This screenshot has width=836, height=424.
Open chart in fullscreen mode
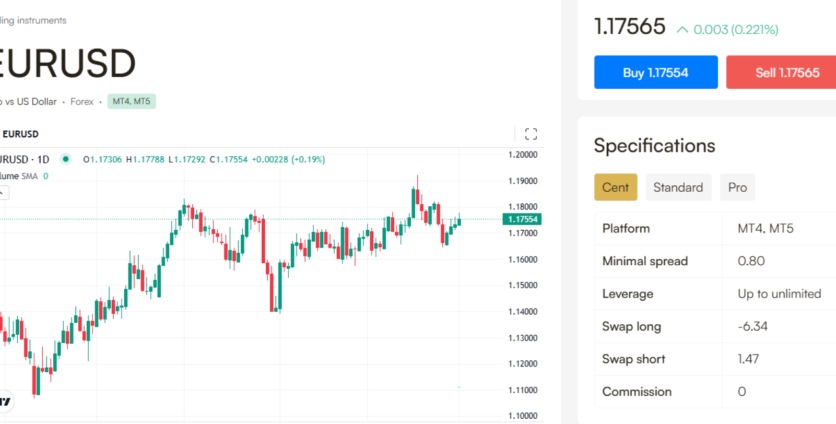531,134
